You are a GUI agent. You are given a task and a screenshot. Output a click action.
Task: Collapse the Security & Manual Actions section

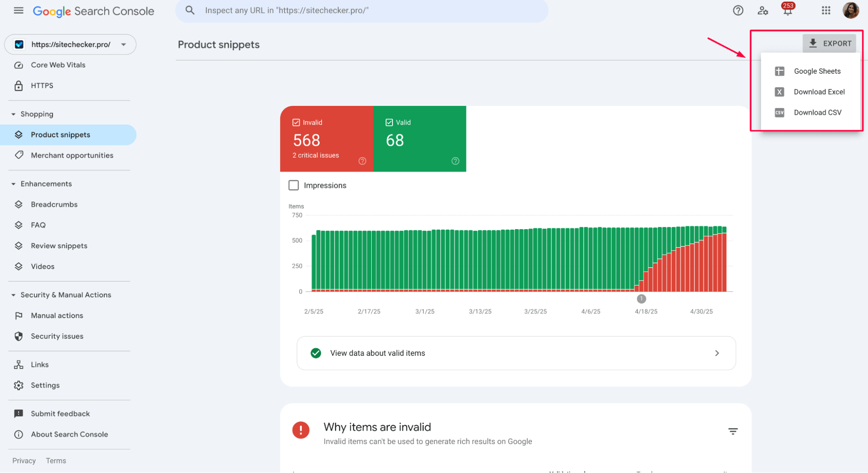pyautogui.click(x=13, y=295)
